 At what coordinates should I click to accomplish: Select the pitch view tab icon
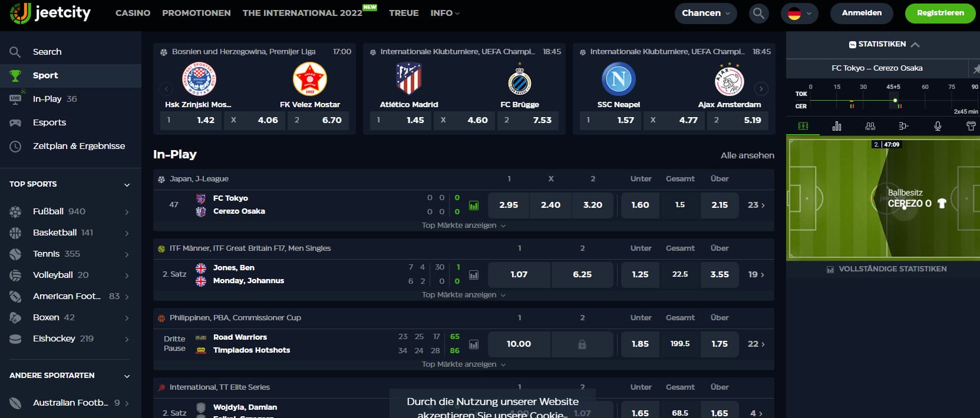click(x=803, y=126)
